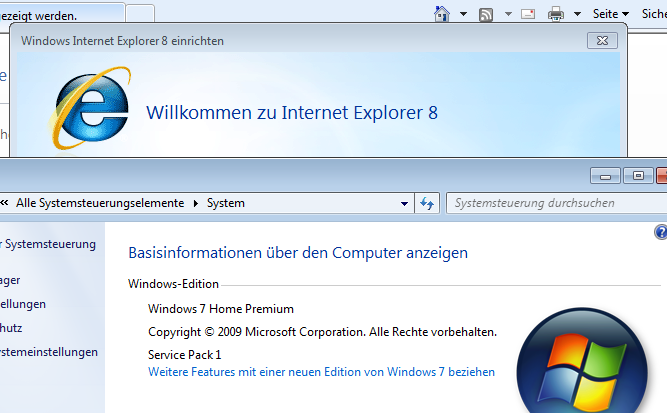
Task: Click the System breadcrumb item
Action: (225, 203)
